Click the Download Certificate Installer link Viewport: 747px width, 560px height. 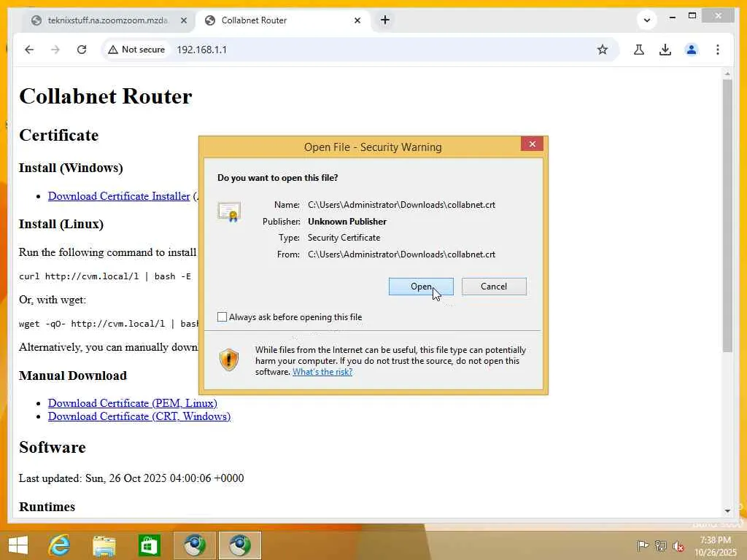[x=119, y=196]
